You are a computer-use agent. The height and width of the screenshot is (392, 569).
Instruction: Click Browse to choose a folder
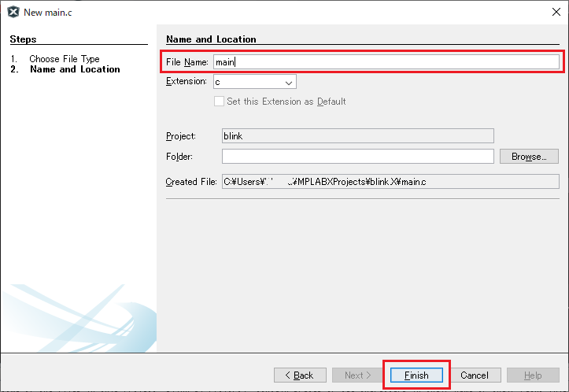(529, 157)
